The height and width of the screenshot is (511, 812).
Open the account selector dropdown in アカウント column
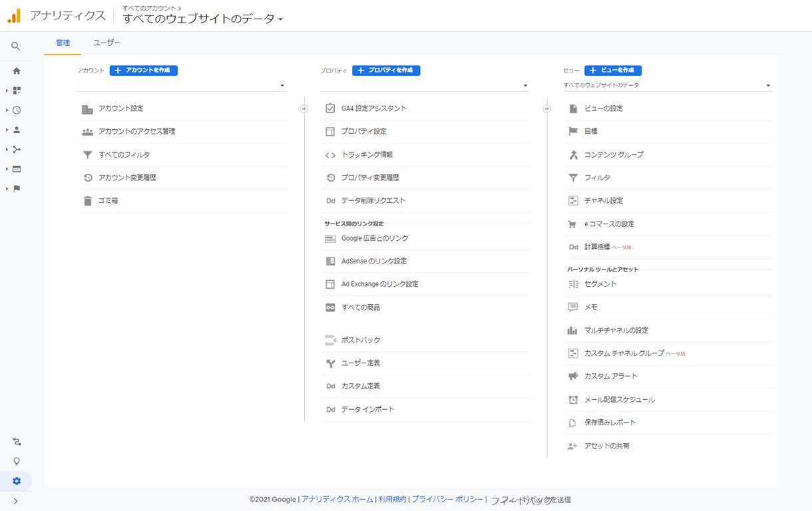tap(182, 85)
